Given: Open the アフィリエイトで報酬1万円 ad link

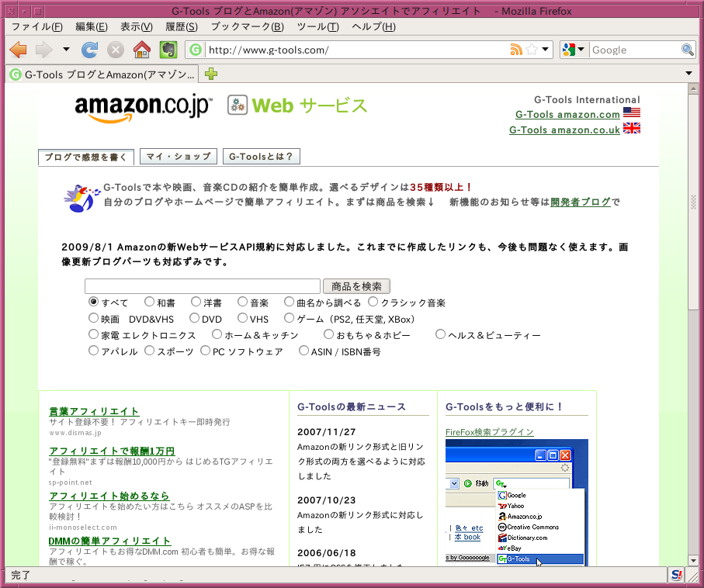Looking at the screenshot, I should [113, 451].
